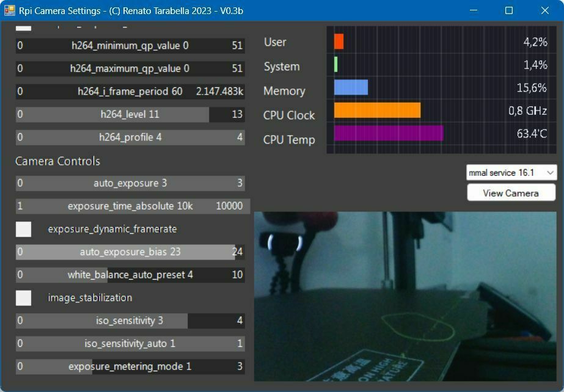Click the h264_level slider bar

click(130, 114)
